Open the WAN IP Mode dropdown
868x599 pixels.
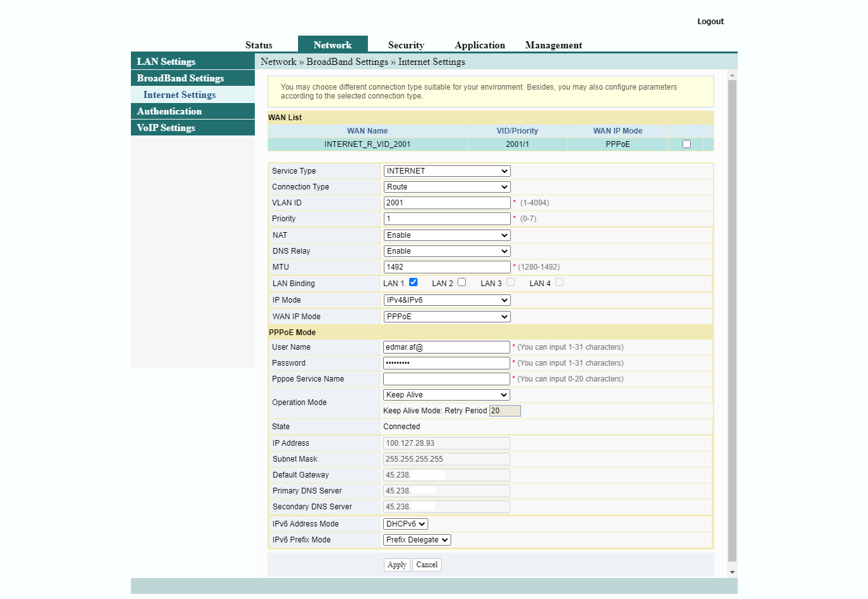[x=447, y=317]
